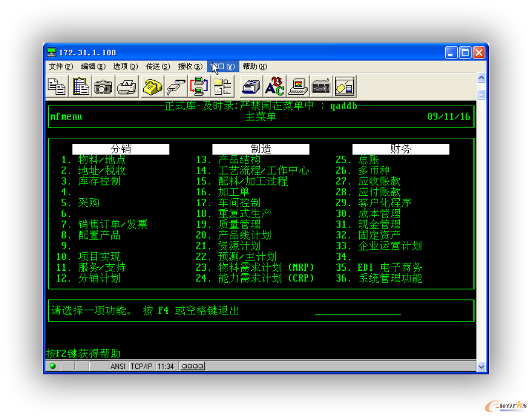This screenshot has height=417, width=532.
Task: Click menu item 22. 预测/主计划
Action: point(236,257)
